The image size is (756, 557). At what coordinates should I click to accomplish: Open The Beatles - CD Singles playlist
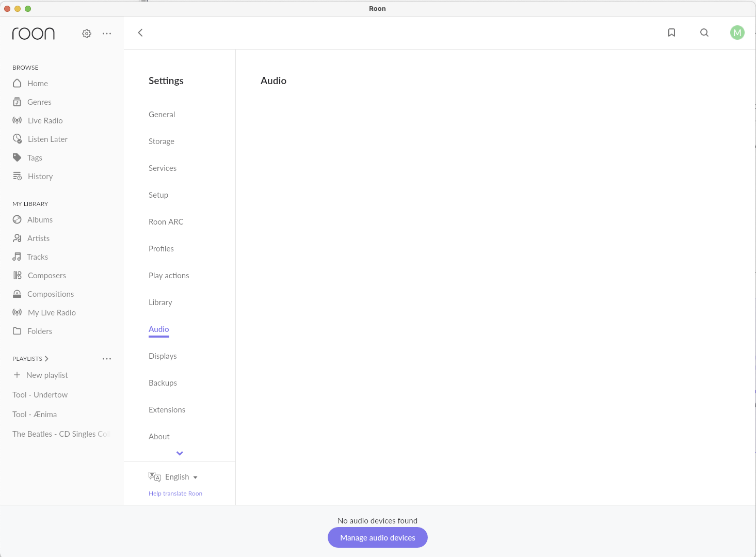[61, 434]
